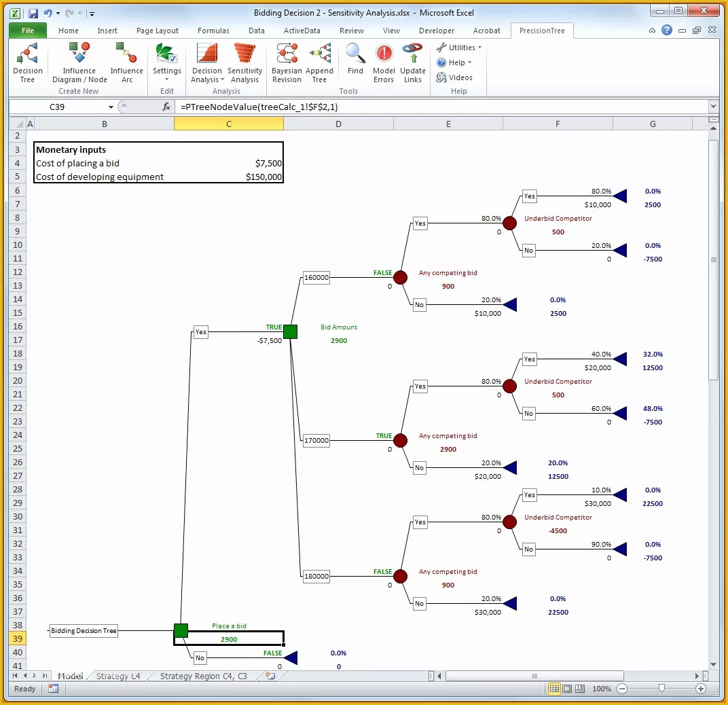Expand the Name Box dropdown

(x=111, y=107)
